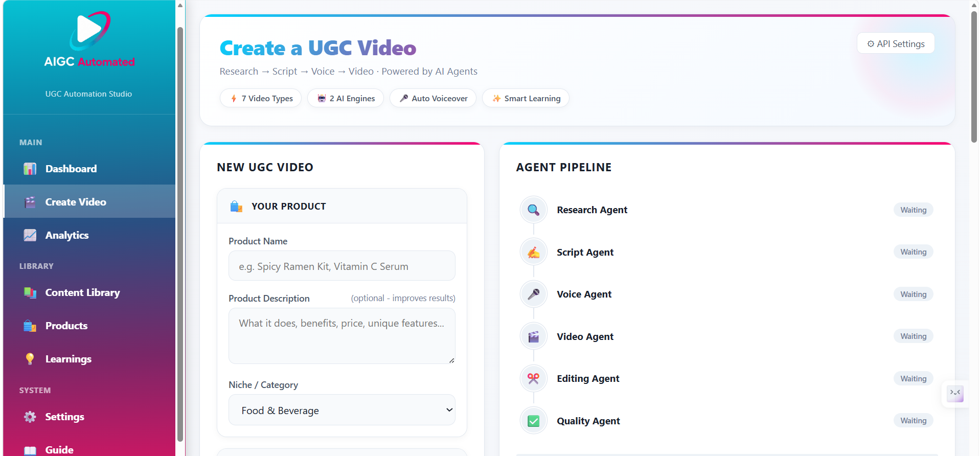Click the sidebar scroll-up arrow
Viewport: 980px width, 456px height.
tap(180, 5)
